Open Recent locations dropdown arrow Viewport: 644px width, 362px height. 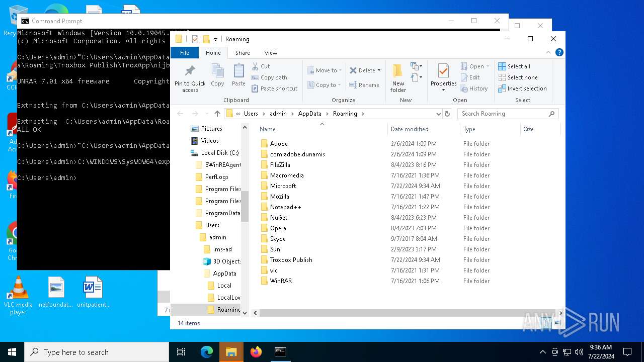[206, 114]
